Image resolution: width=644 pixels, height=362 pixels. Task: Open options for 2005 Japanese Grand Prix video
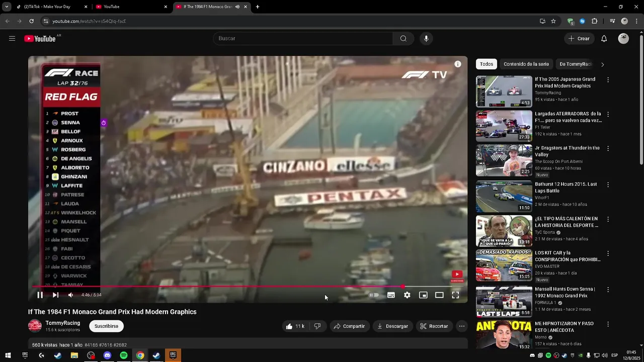pos(608,80)
